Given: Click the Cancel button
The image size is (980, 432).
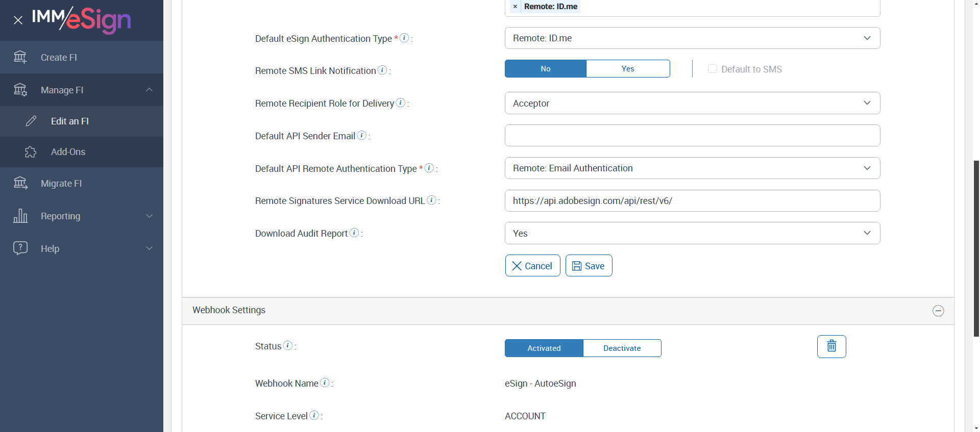Looking at the screenshot, I should click(532, 266).
